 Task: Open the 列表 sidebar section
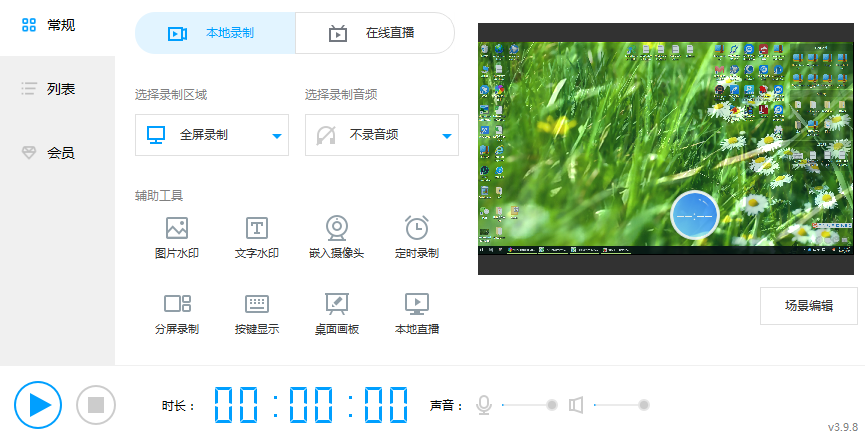pos(58,89)
